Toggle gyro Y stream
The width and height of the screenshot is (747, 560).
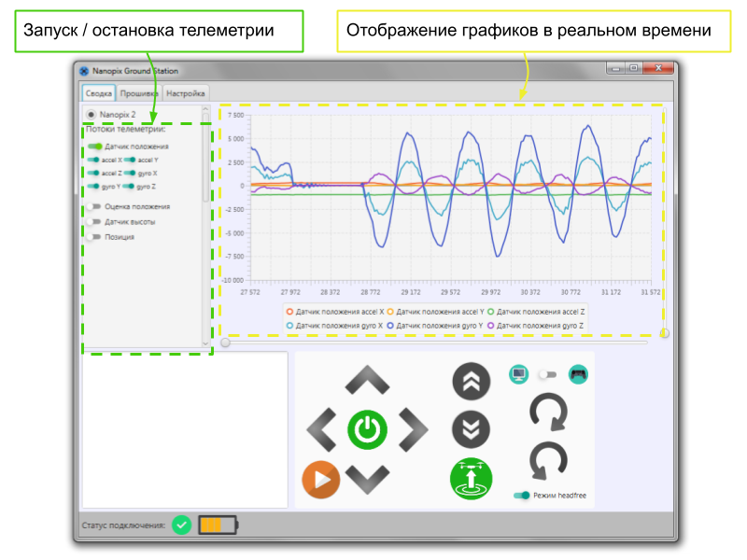point(93,186)
